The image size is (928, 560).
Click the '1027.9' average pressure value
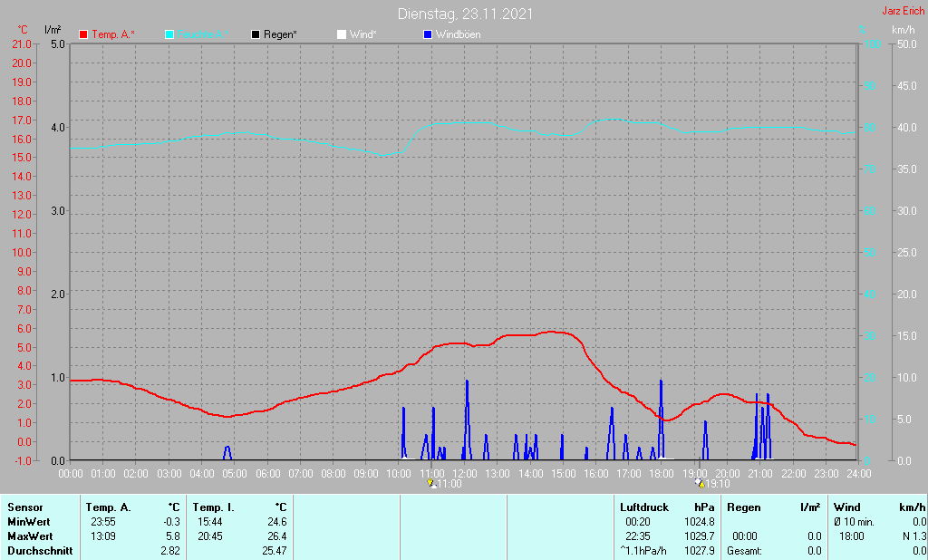700,551
